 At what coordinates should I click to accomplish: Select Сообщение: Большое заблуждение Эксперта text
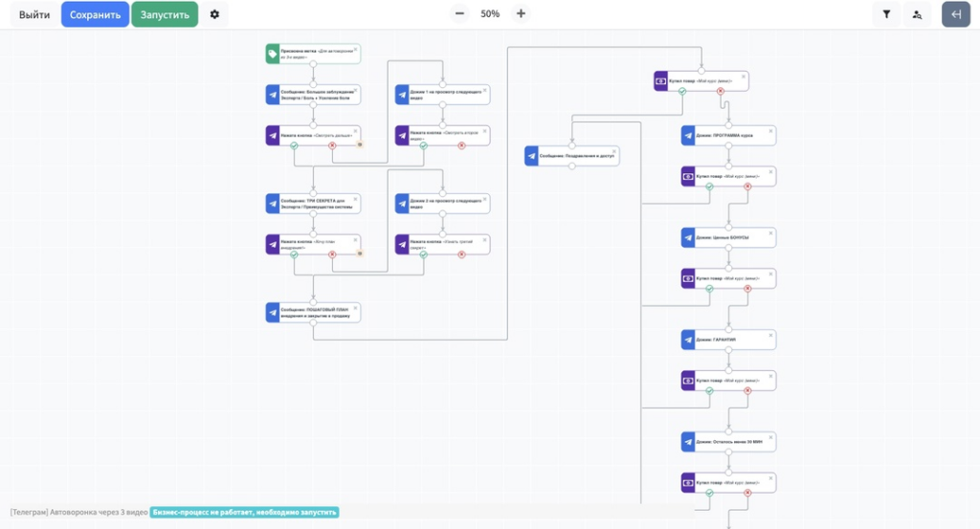[316, 95]
